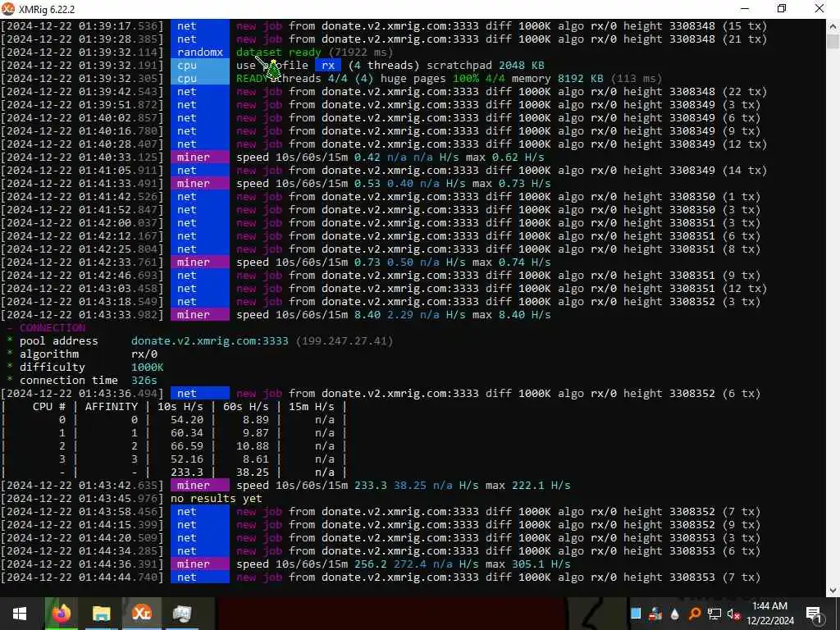The image size is (840, 630).
Task: Click connection time value '326s'
Action: 144,381
